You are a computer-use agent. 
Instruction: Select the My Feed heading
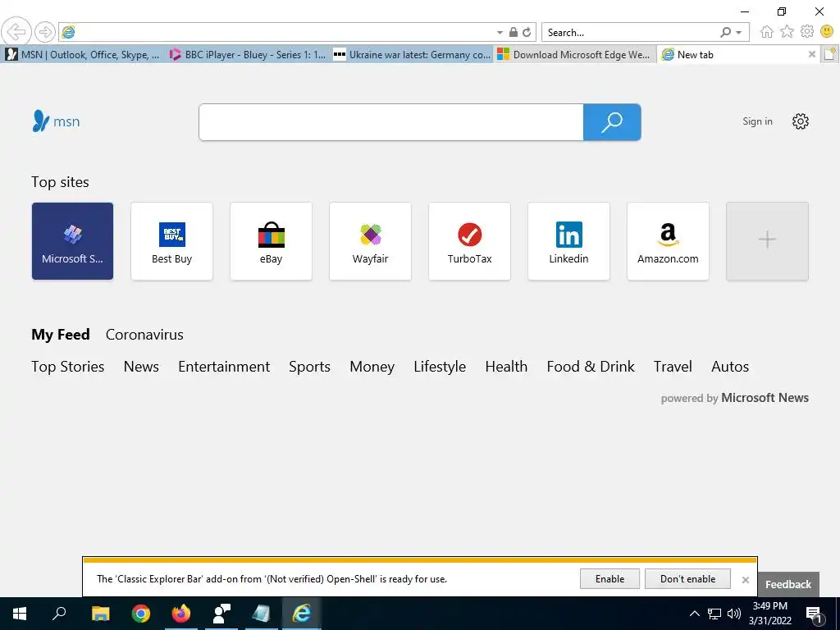[61, 335]
